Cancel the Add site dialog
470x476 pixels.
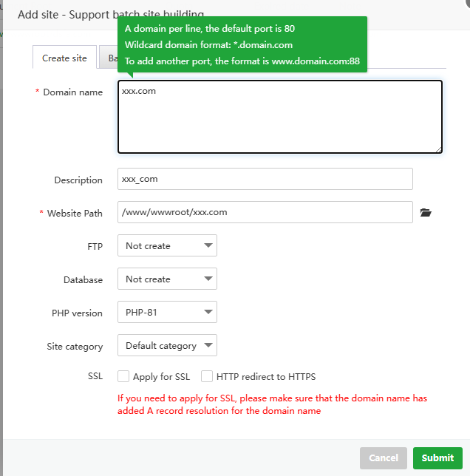pos(384,458)
